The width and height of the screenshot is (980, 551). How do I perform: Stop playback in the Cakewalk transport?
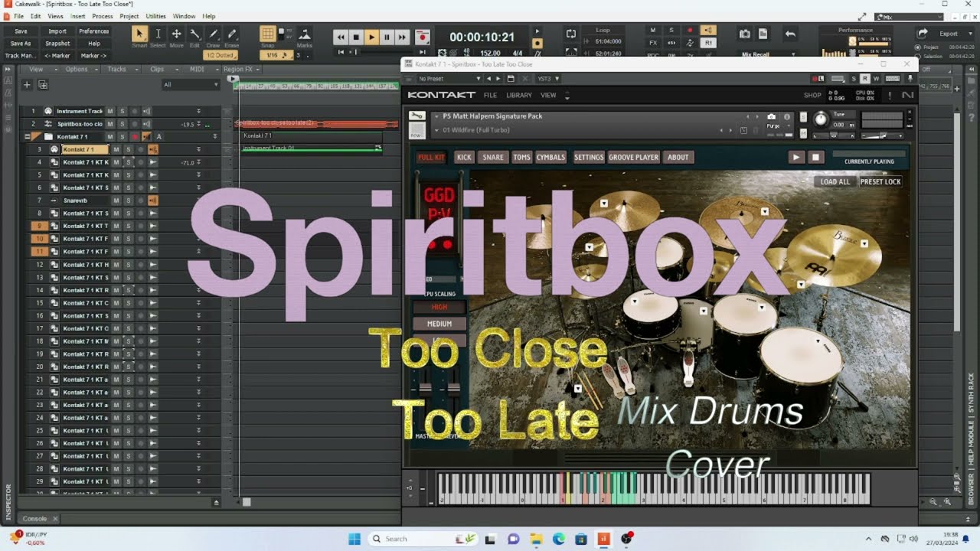coord(356,37)
